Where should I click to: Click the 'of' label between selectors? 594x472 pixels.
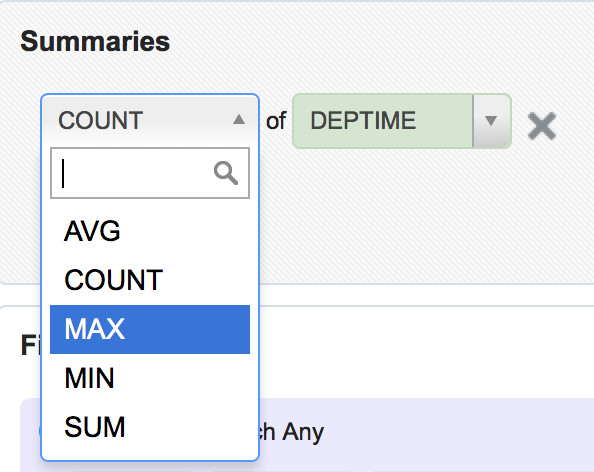pyautogui.click(x=276, y=121)
